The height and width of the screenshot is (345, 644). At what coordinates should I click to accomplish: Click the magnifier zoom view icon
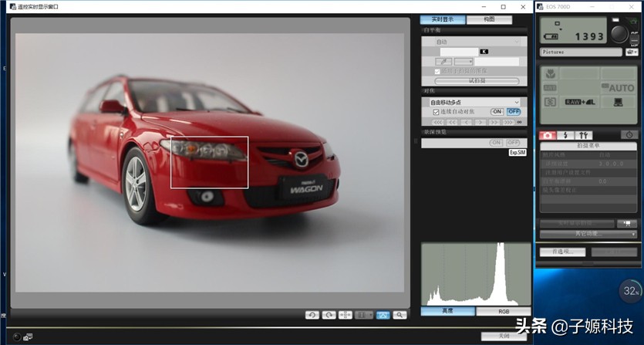click(x=400, y=316)
